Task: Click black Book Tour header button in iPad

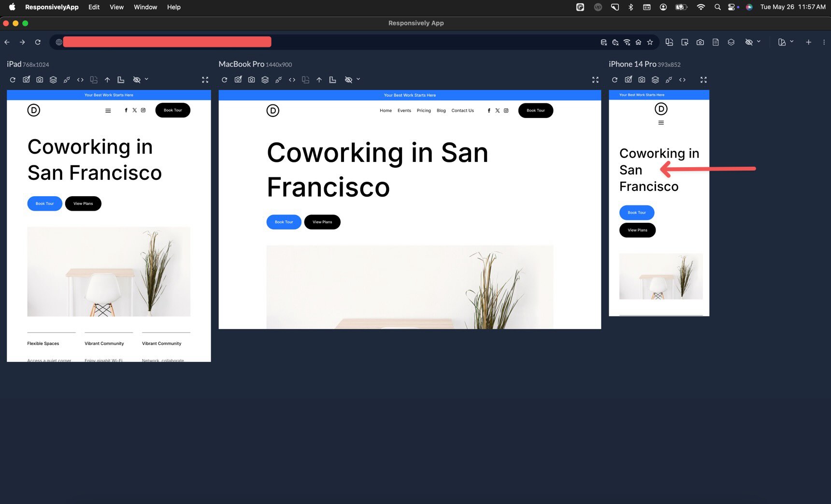Action: point(173,110)
